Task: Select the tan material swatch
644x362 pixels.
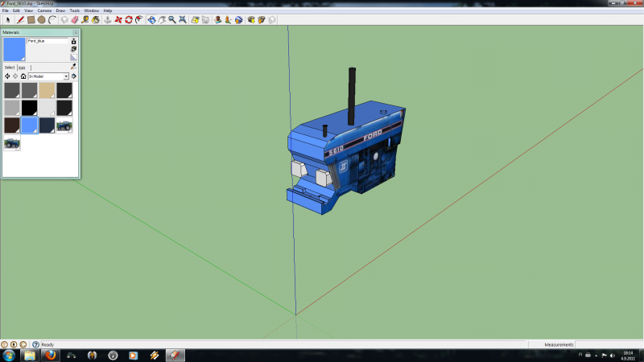Action: point(47,90)
